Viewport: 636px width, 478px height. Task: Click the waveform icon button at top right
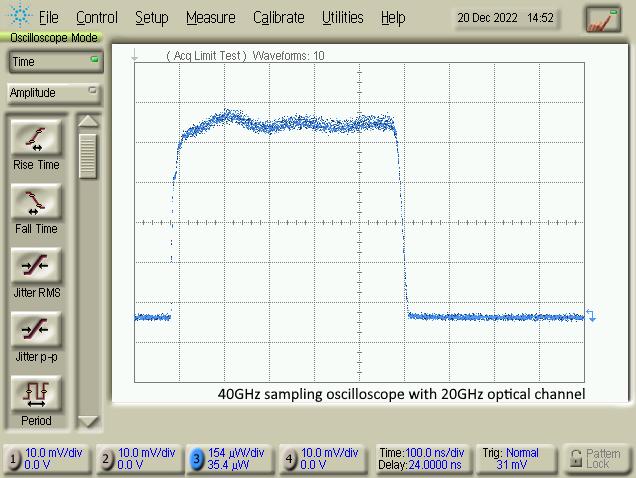click(x=603, y=19)
